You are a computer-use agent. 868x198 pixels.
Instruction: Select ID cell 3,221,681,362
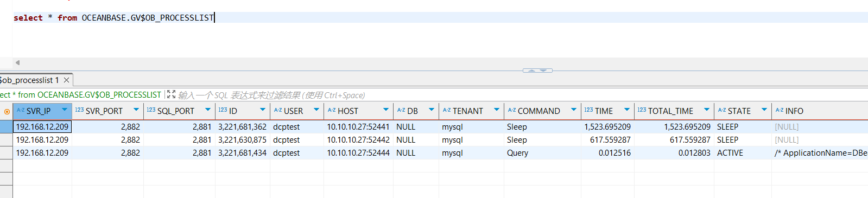(242, 126)
